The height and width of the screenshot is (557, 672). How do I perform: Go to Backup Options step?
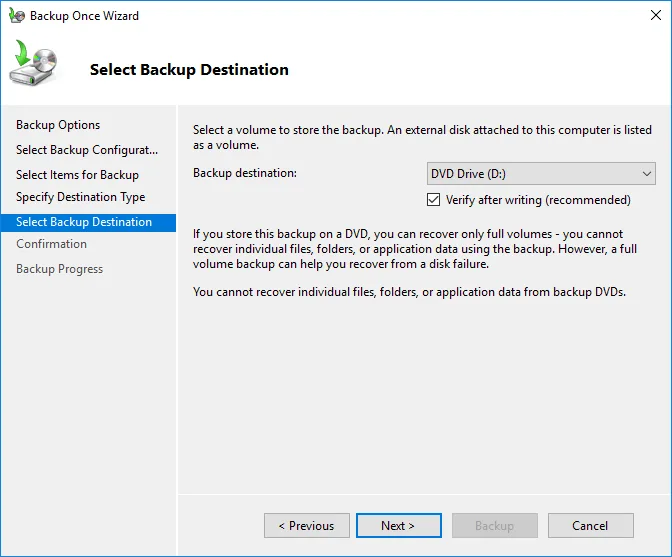58,125
